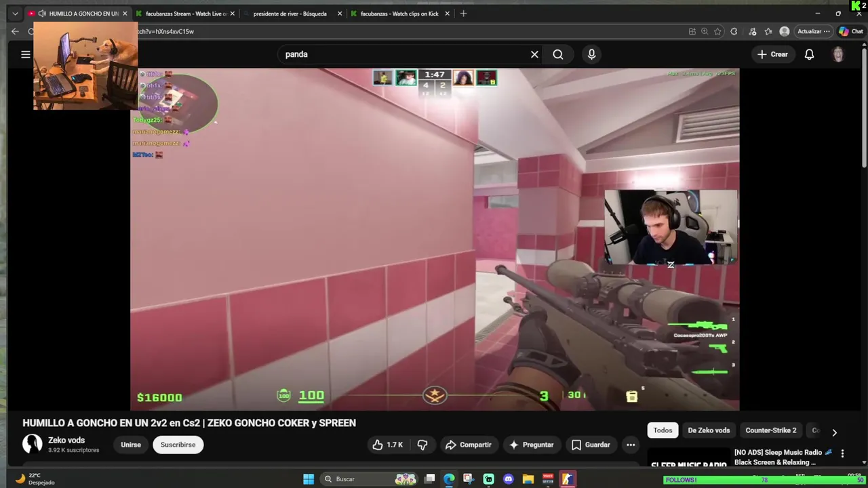Run the search with the magnifier button
868x488 pixels.
pos(558,54)
